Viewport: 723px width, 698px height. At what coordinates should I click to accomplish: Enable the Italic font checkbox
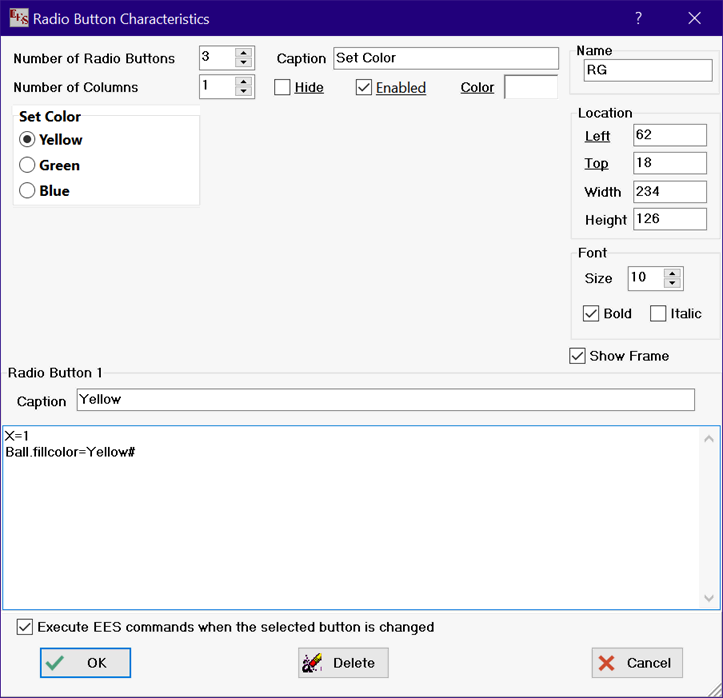[x=658, y=314]
